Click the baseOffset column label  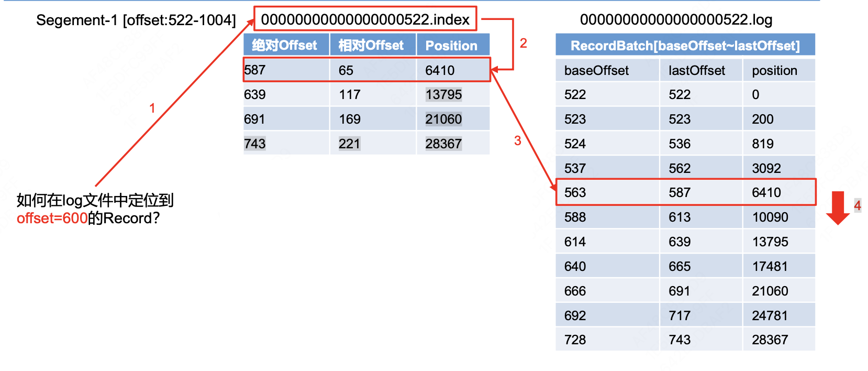(596, 71)
